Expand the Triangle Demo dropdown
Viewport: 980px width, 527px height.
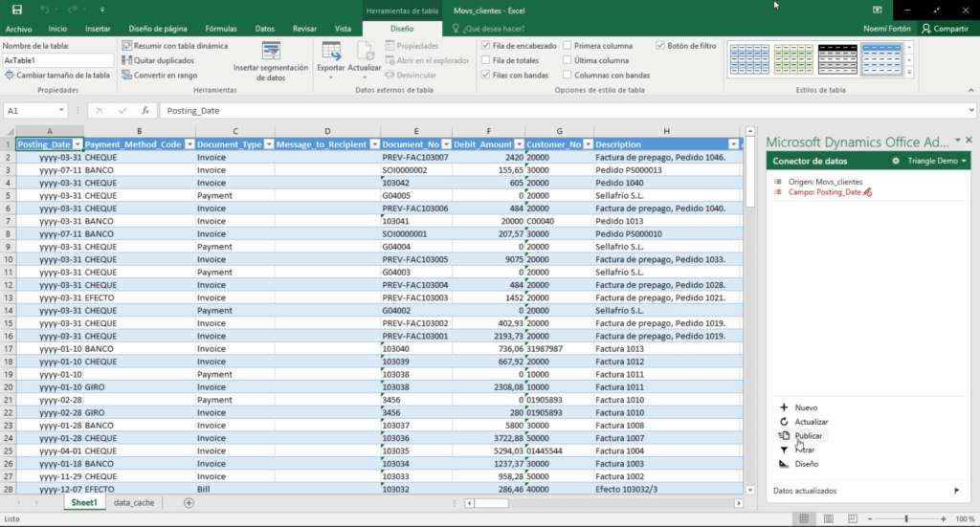pyautogui.click(x=963, y=161)
